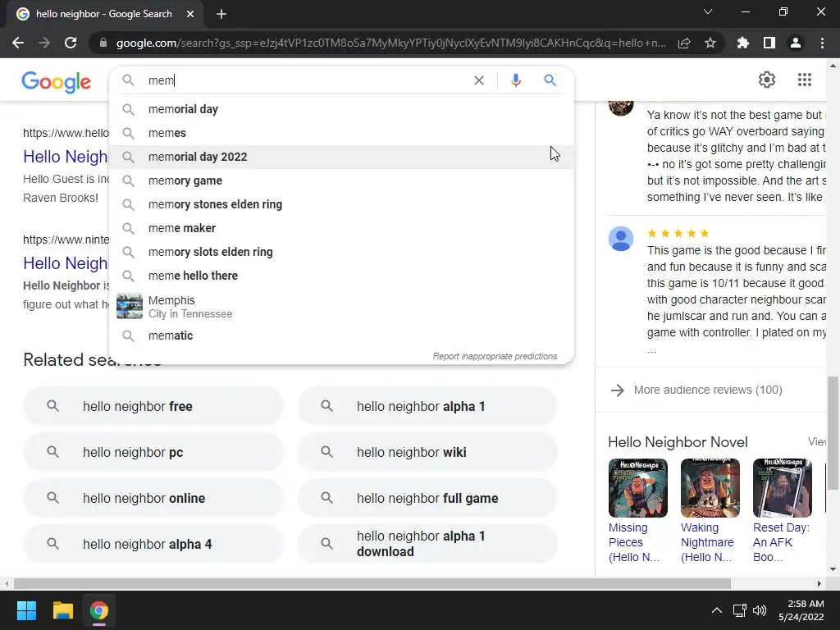
Task: Open the Missing Pieces novel cover
Action: pyautogui.click(x=638, y=488)
